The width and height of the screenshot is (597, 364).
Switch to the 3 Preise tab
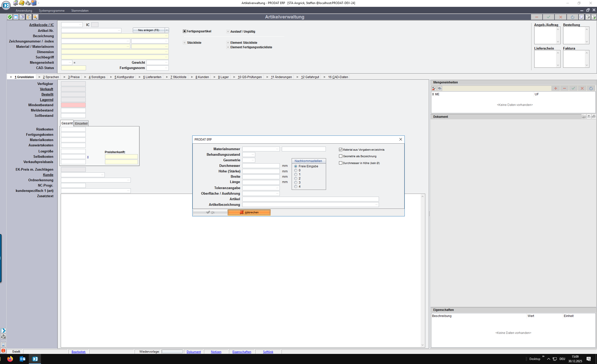point(73,77)
